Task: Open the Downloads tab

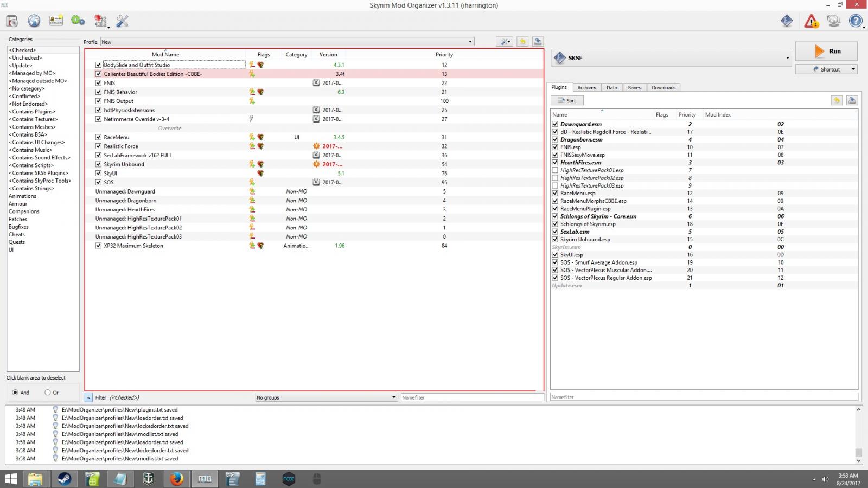Action: (x=663, y=88)
